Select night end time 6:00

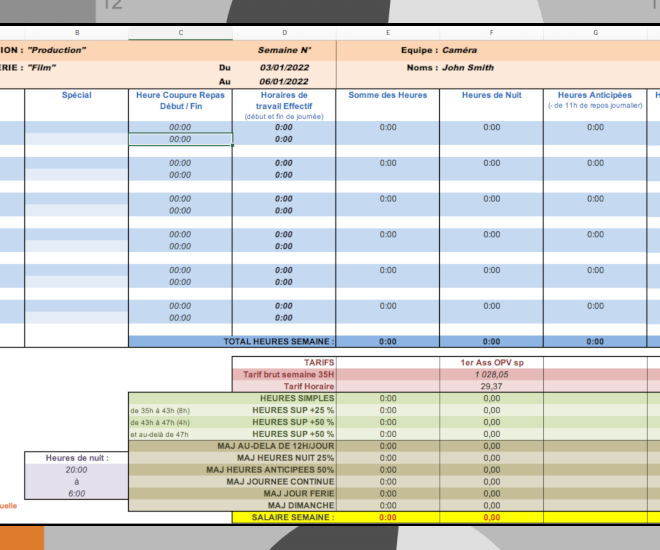click(x=77, y=494)
